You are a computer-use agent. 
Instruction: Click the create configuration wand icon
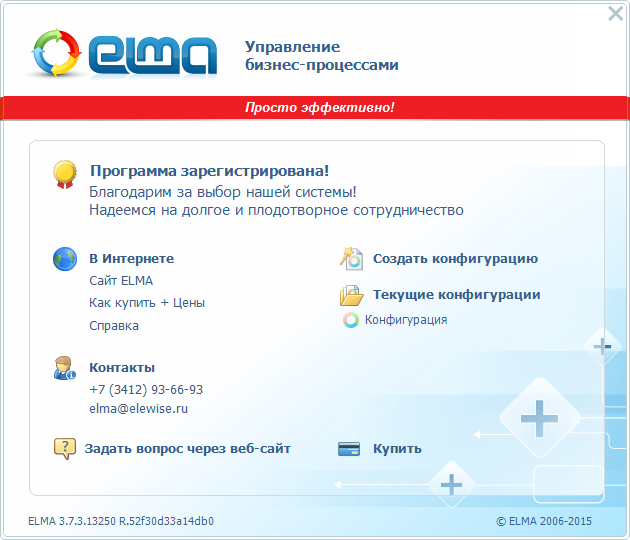(350, 259)
